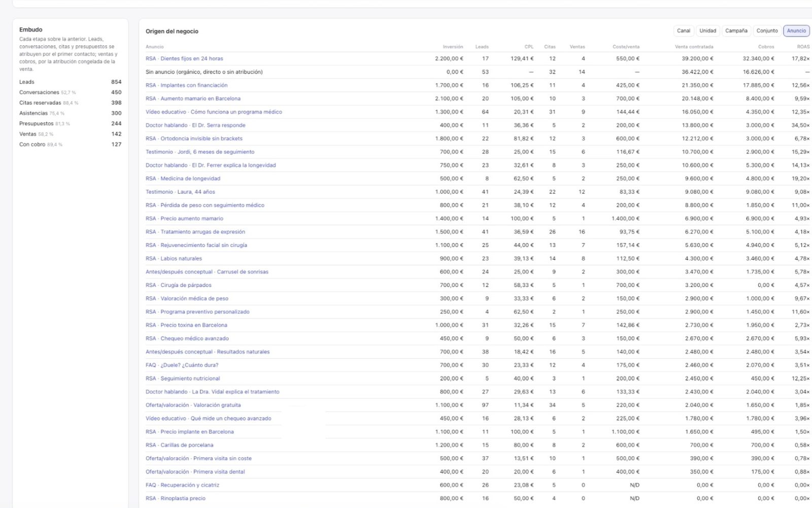Open RSA · Precio toxina en Barcelona
This screenshot has height=508, width=812.
click(186, 325)
